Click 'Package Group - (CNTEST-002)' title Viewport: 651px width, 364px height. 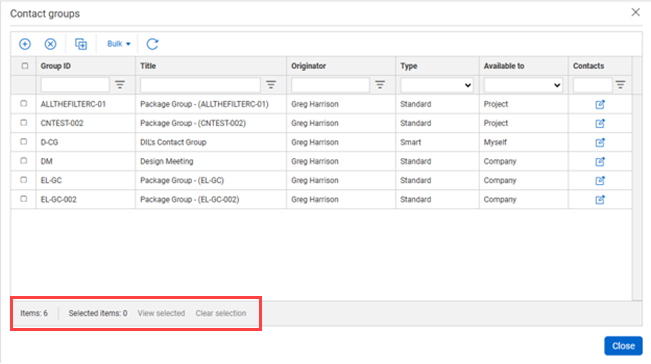pyautogui.click(x=193, y=123)
